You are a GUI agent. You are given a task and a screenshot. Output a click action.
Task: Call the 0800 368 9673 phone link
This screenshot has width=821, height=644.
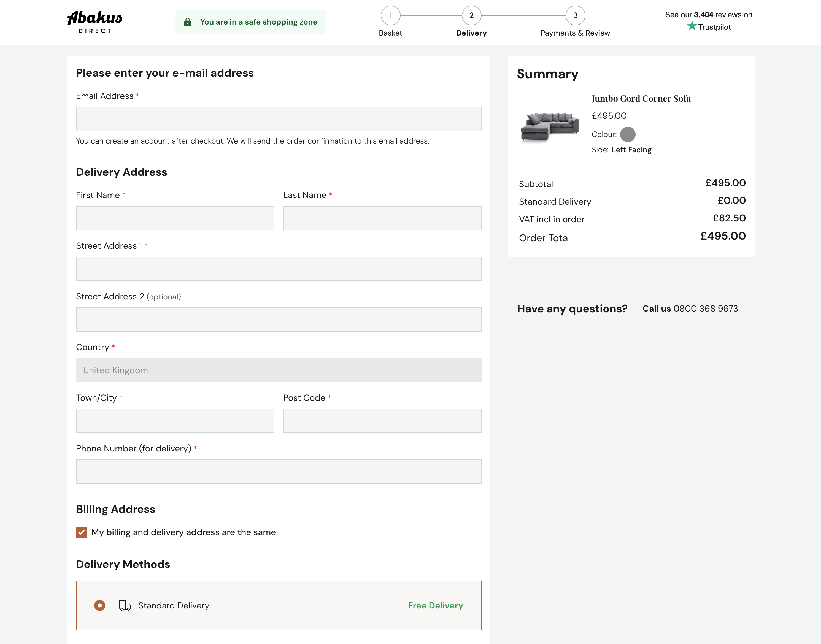point(705,309)
